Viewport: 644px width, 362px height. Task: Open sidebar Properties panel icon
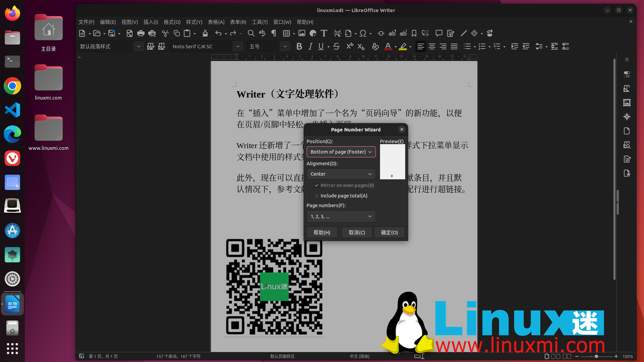pos(627,74)
